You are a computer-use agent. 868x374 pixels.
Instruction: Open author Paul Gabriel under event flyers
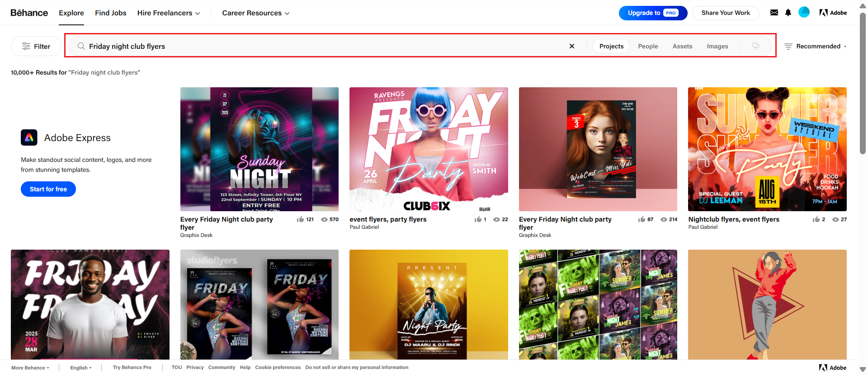(364, 227)
